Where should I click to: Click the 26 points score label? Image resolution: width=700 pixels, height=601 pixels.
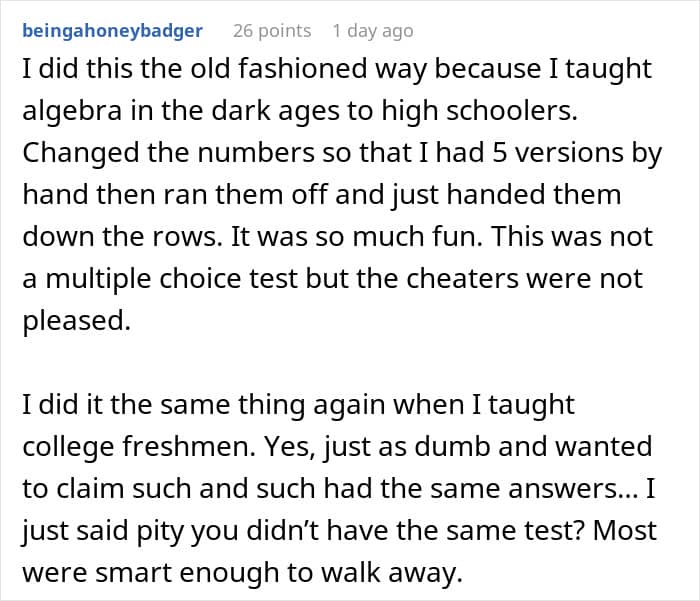click(272, 31)
